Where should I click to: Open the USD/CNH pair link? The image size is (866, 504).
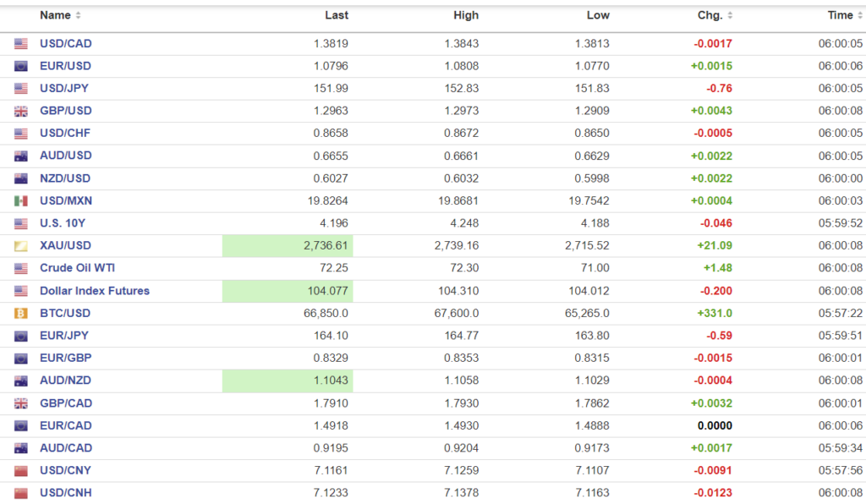click(x=66, y=493)
